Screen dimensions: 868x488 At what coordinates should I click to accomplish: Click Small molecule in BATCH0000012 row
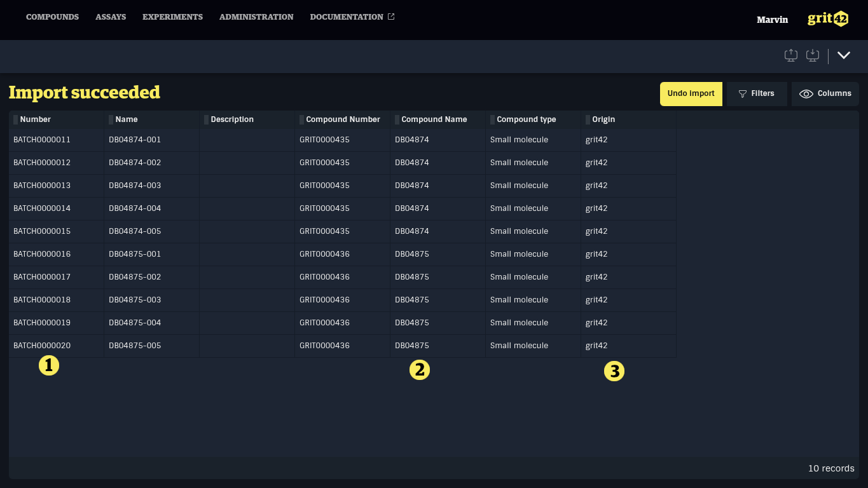pyautogui.click(x=519, y=163)
